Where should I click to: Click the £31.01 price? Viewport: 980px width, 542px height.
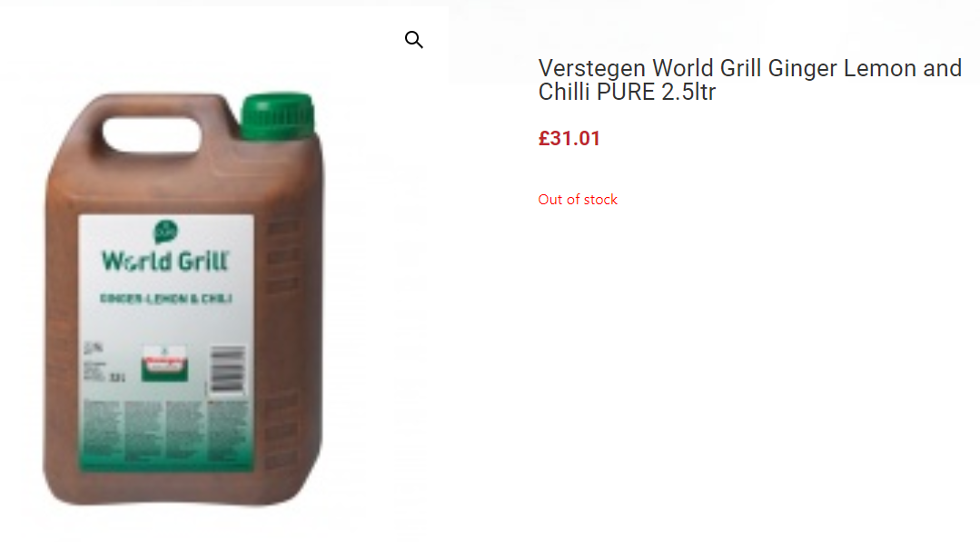[x=569, y=138]
